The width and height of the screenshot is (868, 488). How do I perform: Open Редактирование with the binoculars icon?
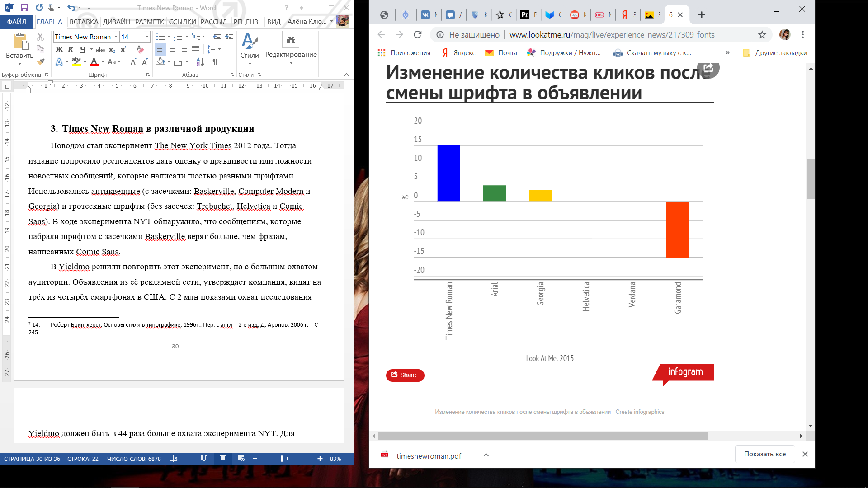point(291,40)
